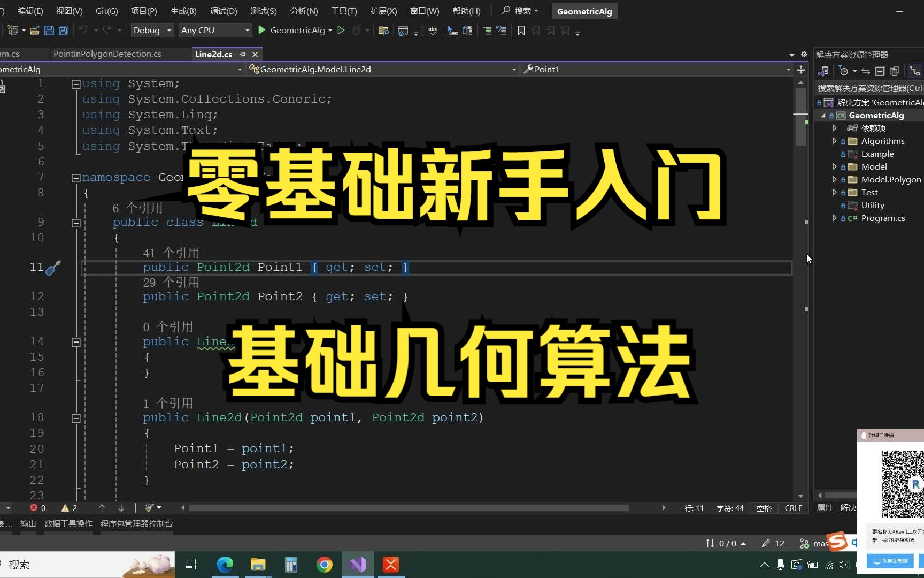Click the Undo arrow icon
924x578 pixels.
coord(83,31)
